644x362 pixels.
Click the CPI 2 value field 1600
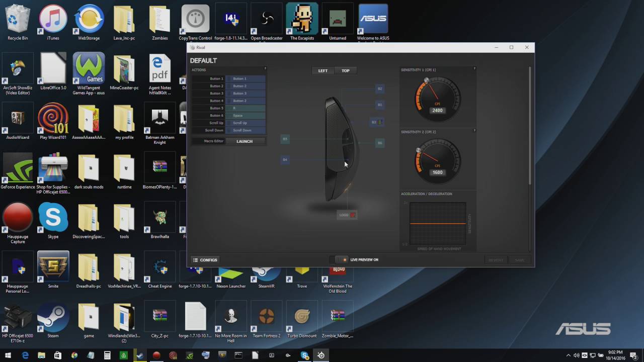(x=437, y=172)
